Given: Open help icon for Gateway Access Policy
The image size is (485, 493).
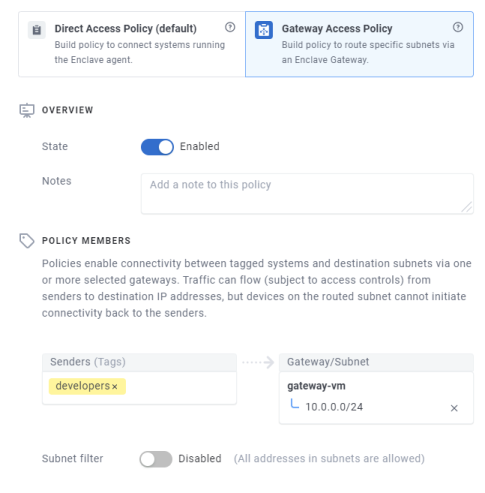Looking at the screenshot, I should [458, 27].
